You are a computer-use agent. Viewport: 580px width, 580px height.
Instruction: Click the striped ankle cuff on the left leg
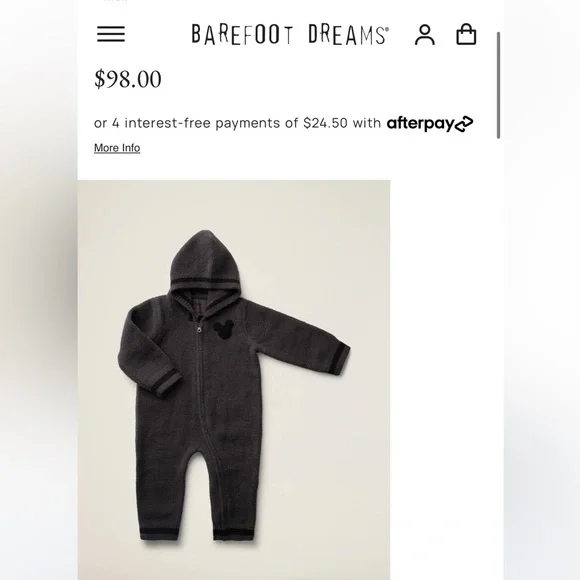pos(159,536)
